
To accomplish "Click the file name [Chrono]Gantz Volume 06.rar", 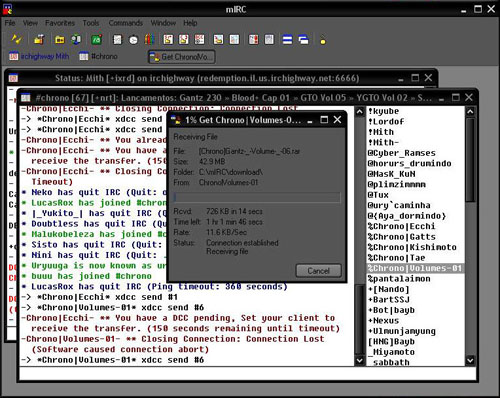I will (249, 151).
